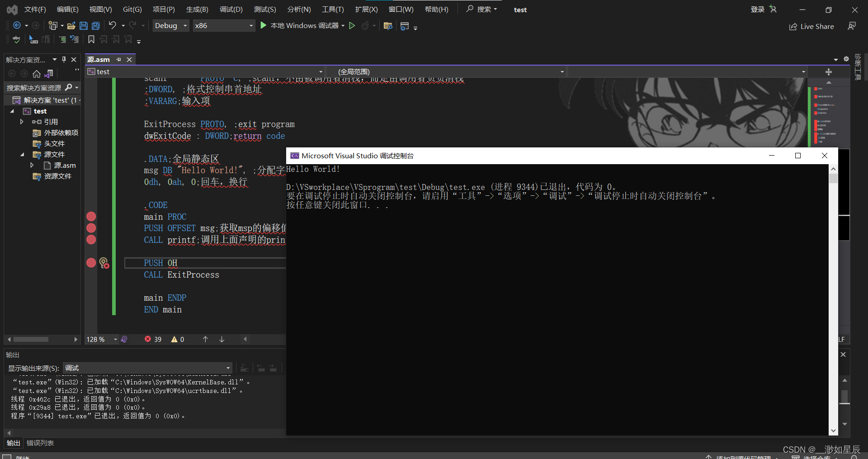Open the x86 platform dropdown
Image resolution: width=868 pixels, height=459 pixels.
coord(250,25)
